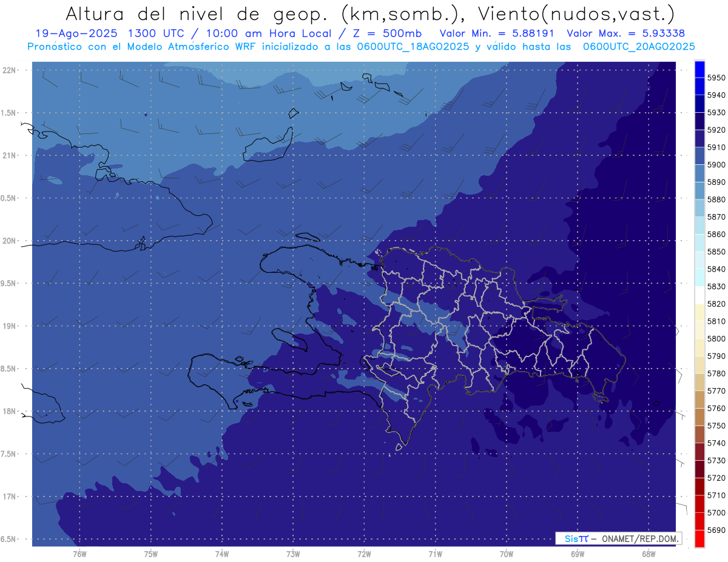This screenshot has width=728, height=562.
Task: Click the valid-until time "0600UTC_20AGO2025"
Action: (x=639, y=47)
